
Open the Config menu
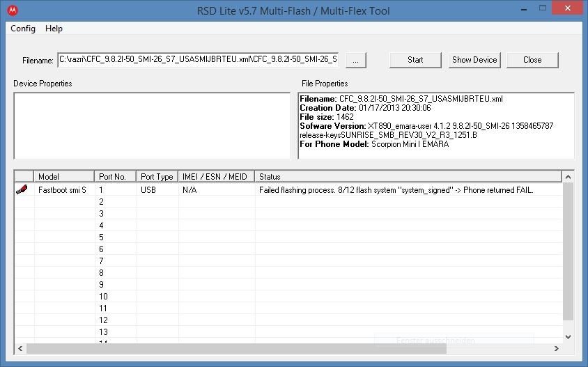[x=23, y=29]
